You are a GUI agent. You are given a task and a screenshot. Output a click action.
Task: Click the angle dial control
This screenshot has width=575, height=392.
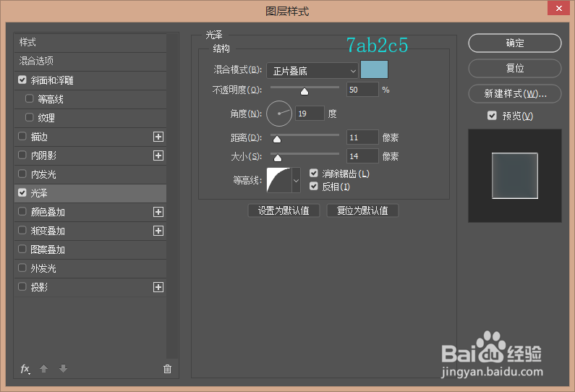pyautogui.click(x=278, y=114)
